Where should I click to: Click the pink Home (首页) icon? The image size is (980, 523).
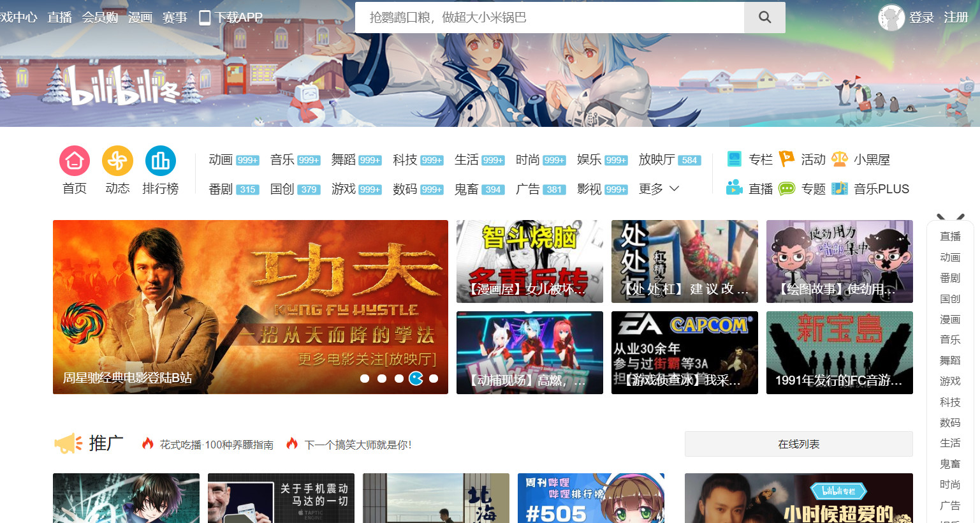pyautogui.click(x=75, y=161)
